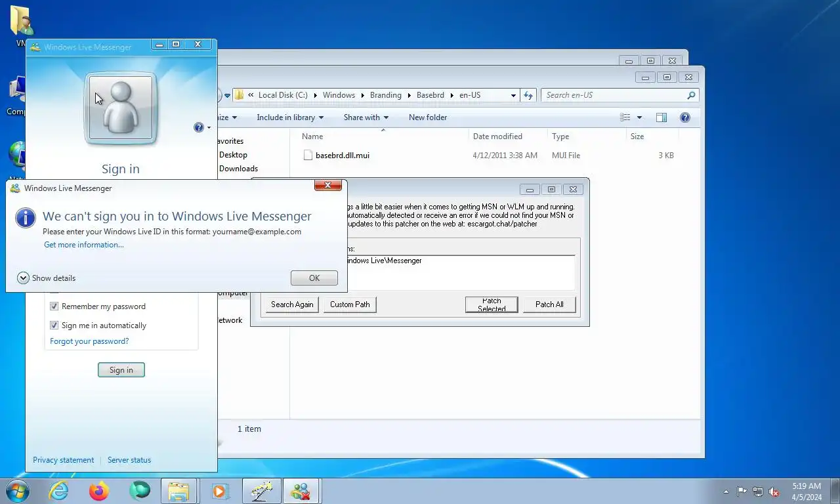Viewport: 840px width, 504px height.
Task: Switch to the patcher wand taskbar icon
Action: pyautogui.click(x=261, y=491)
